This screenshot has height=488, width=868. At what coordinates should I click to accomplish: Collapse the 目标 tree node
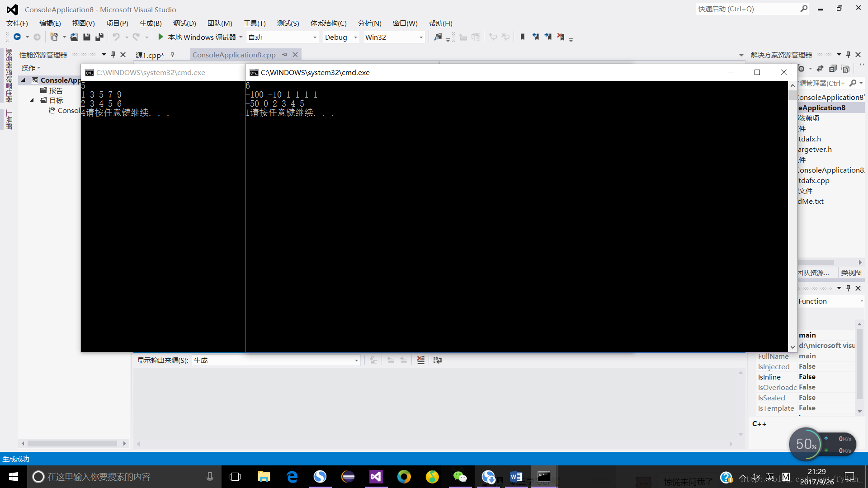tap(32, 100)
